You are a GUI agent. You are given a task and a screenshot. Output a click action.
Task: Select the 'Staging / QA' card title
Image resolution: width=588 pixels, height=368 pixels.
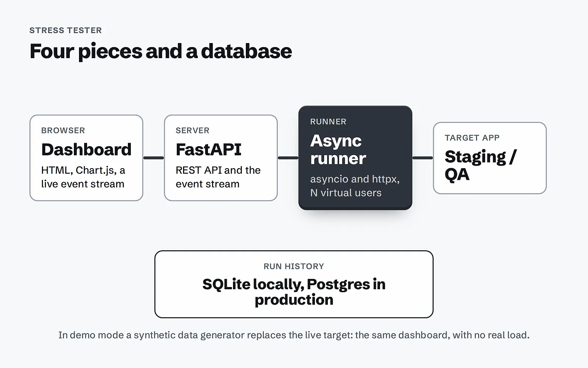coord(480,165)
